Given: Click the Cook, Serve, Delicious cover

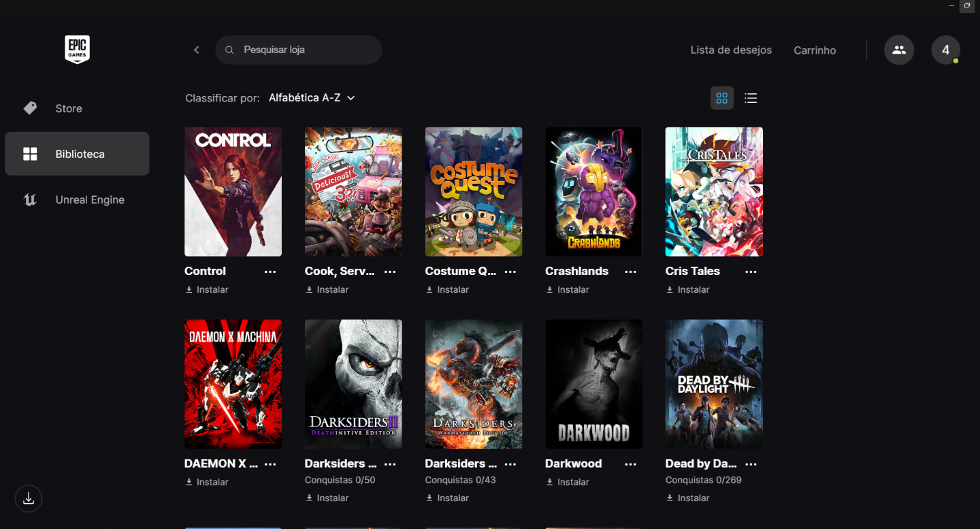Looking at the screenshot, I should (x=353, y=191).
